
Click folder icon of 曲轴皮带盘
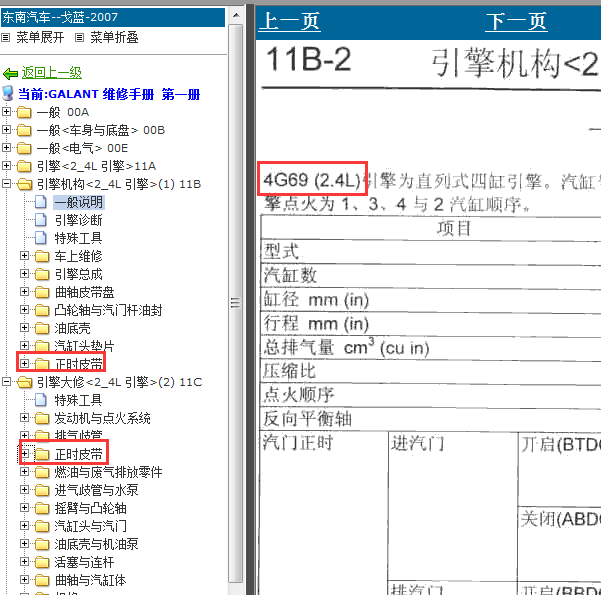pos(42,292)
